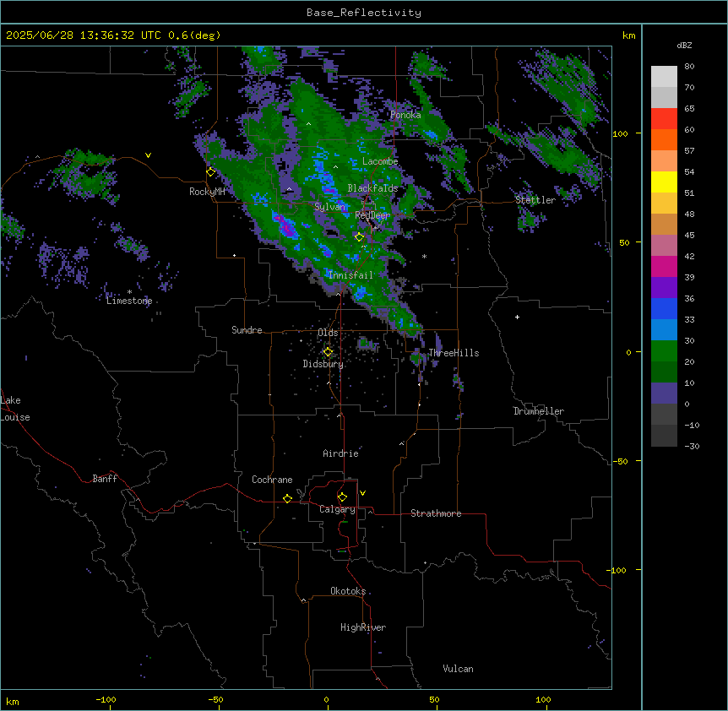
Task: Click the Vulcan town label
Action: (459, 669)
